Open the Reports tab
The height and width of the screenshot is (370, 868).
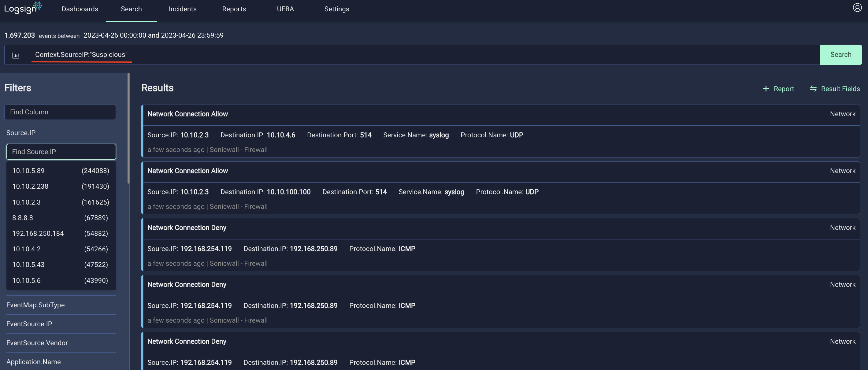point(234,9)
